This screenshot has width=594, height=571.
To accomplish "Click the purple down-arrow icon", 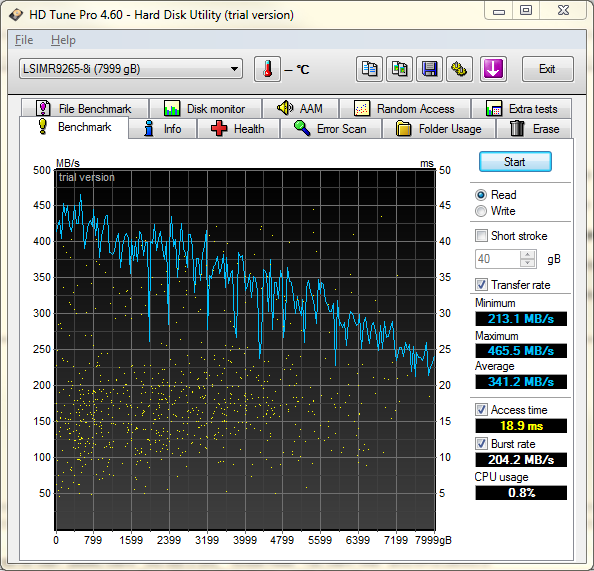I will (x=493, y=69).
